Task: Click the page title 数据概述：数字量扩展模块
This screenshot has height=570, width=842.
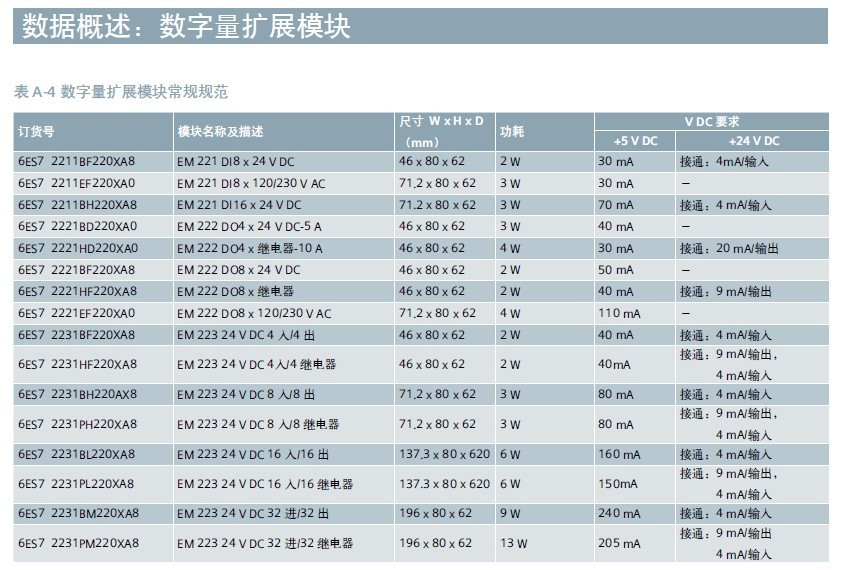Action: click(186, 26)
